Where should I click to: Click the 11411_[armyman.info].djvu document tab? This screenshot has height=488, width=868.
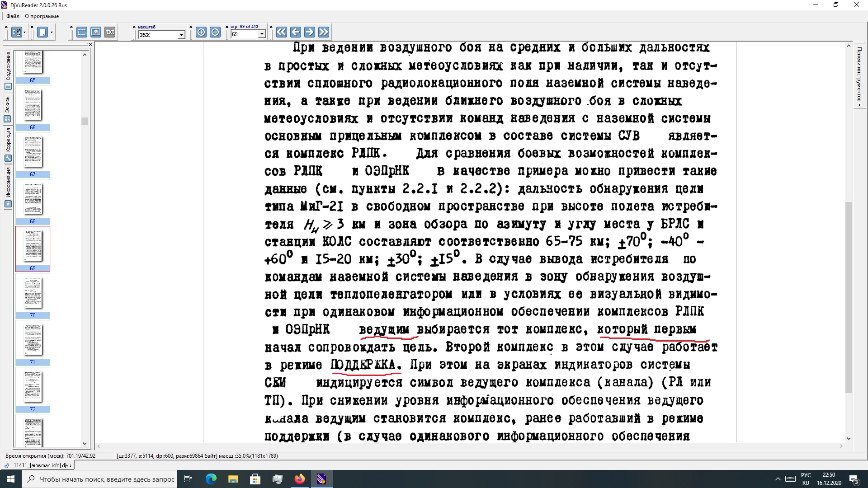pyautogui.click(x=38, y=465)
